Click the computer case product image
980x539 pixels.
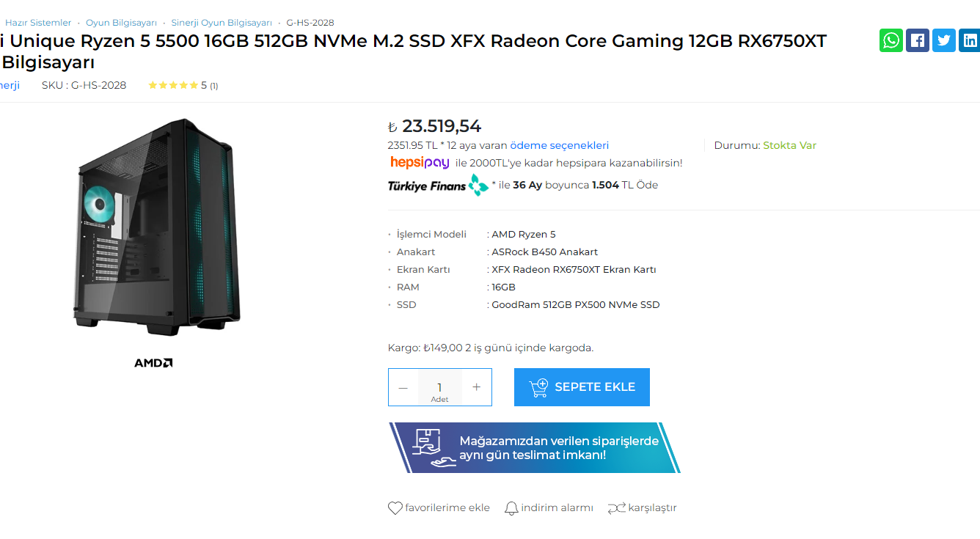(157, 223)
